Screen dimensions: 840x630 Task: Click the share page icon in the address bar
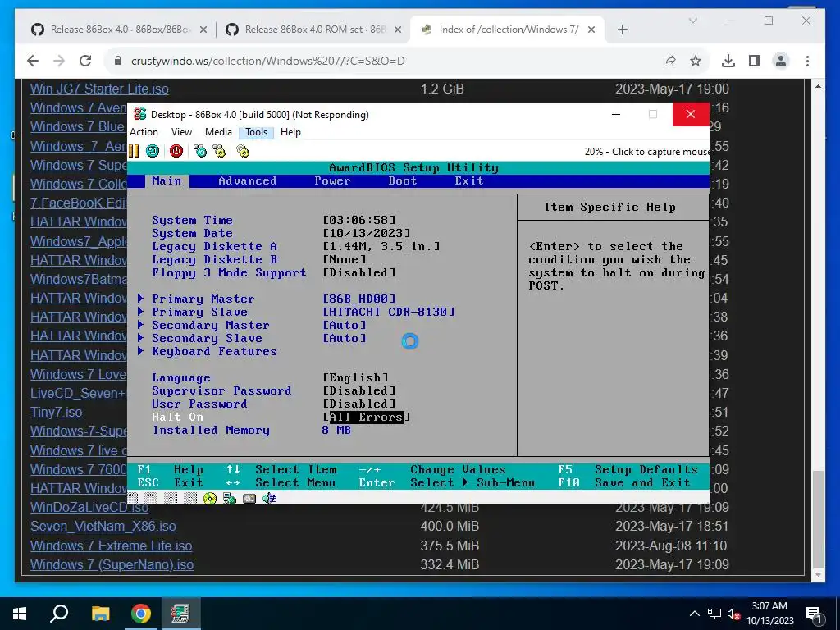[x=669, y=61]
